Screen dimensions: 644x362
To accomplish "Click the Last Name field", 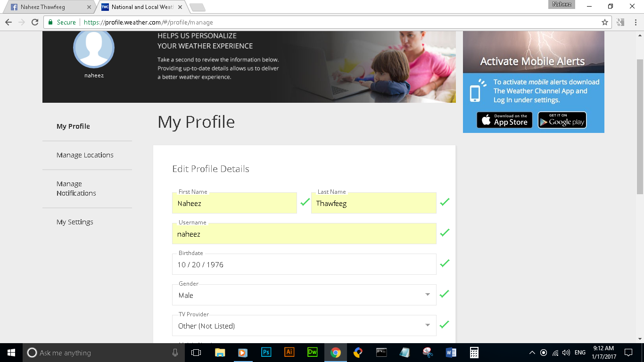I will [x=373, y=203].
